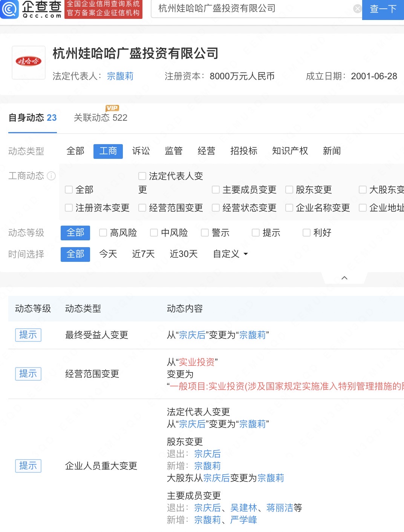This screenshot has width=404, height=532.
Task: Check the 主要成员变更 checkbox
Action: (x=216, y=189)
